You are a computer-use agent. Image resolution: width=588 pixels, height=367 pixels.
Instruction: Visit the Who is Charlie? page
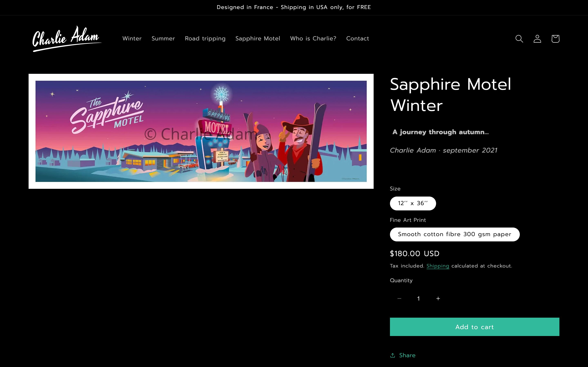pyautogui.click(x=313, y=39)
